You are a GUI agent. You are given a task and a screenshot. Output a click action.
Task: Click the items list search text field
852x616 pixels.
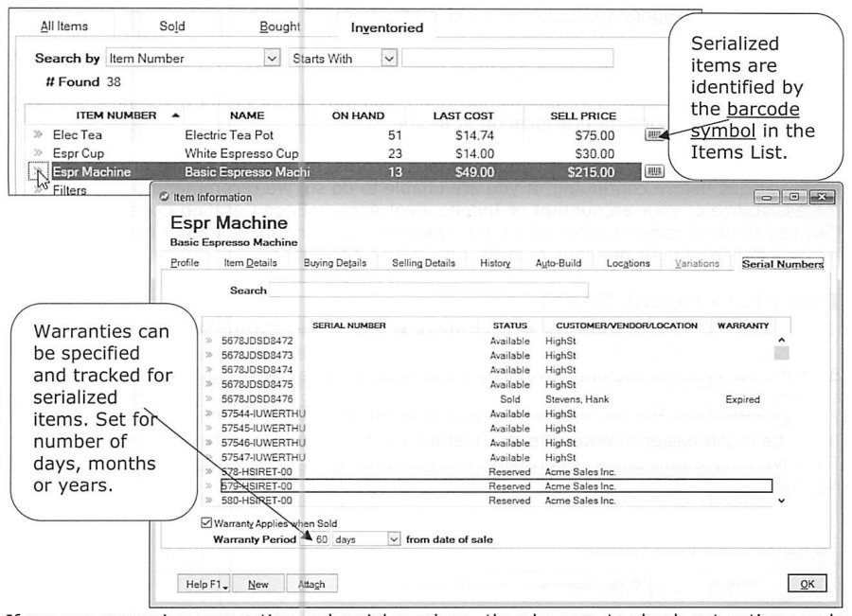(507, 58)
